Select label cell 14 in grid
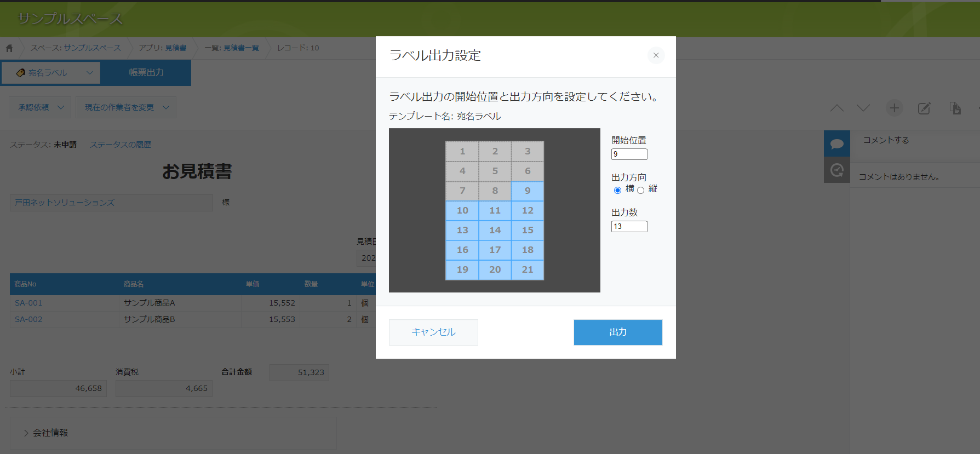This screenshot has height=454, width=980. coord(495,230)
